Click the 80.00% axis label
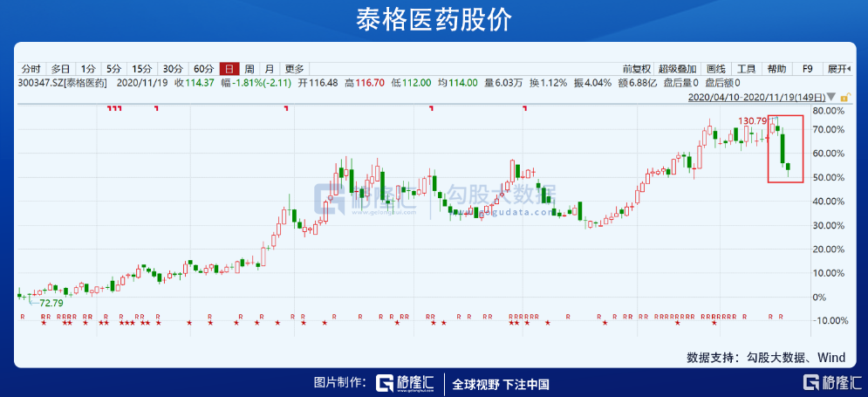Screen dimensions: 868x397 (x=828, y=111)
